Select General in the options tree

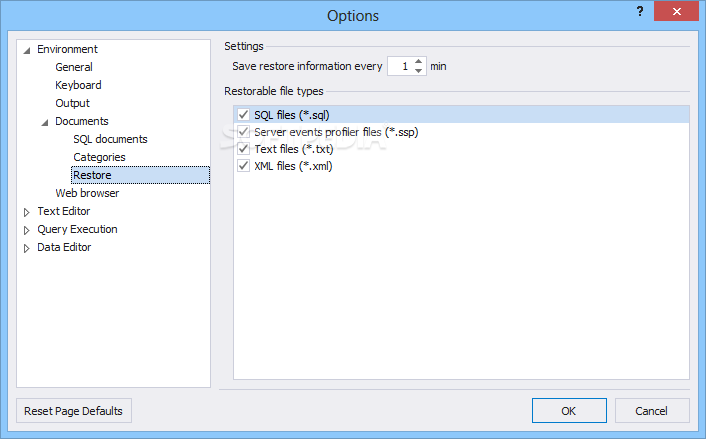coord(74,67)
